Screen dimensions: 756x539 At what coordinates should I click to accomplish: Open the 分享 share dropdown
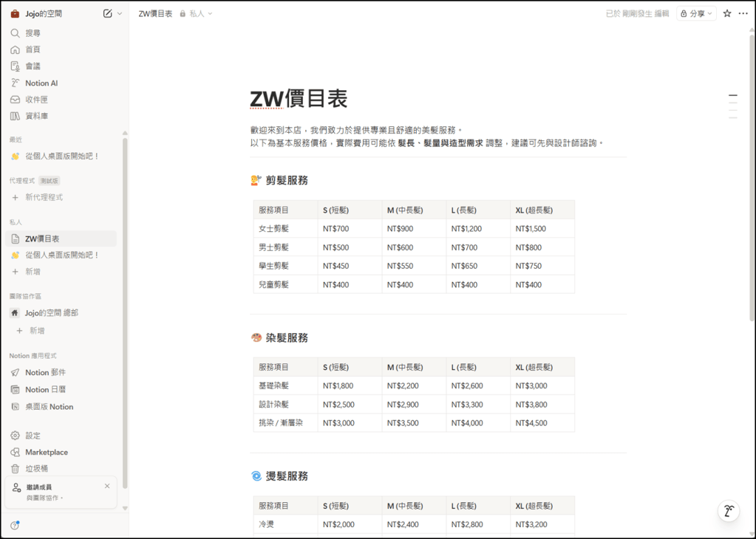[x=696, y=13]
